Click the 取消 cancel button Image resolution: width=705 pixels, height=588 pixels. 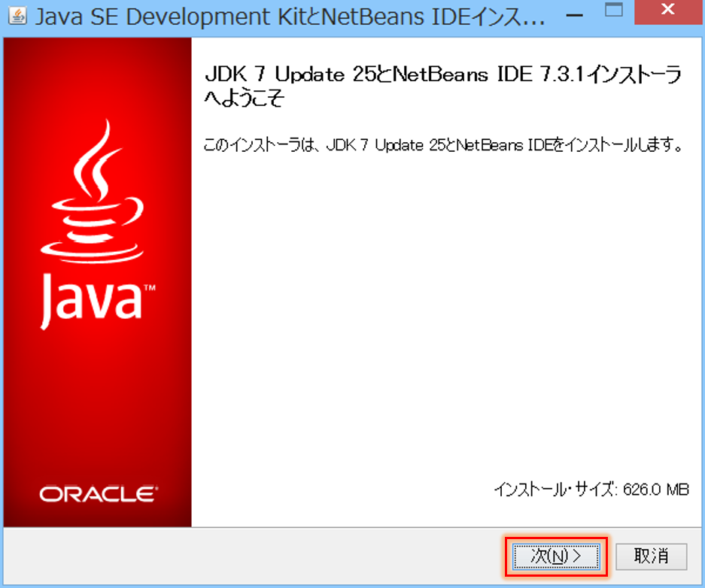pos(651,556)
